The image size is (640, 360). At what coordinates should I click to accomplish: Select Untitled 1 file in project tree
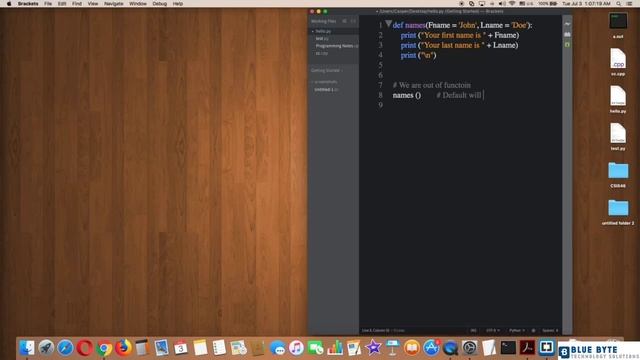point(326,89)
